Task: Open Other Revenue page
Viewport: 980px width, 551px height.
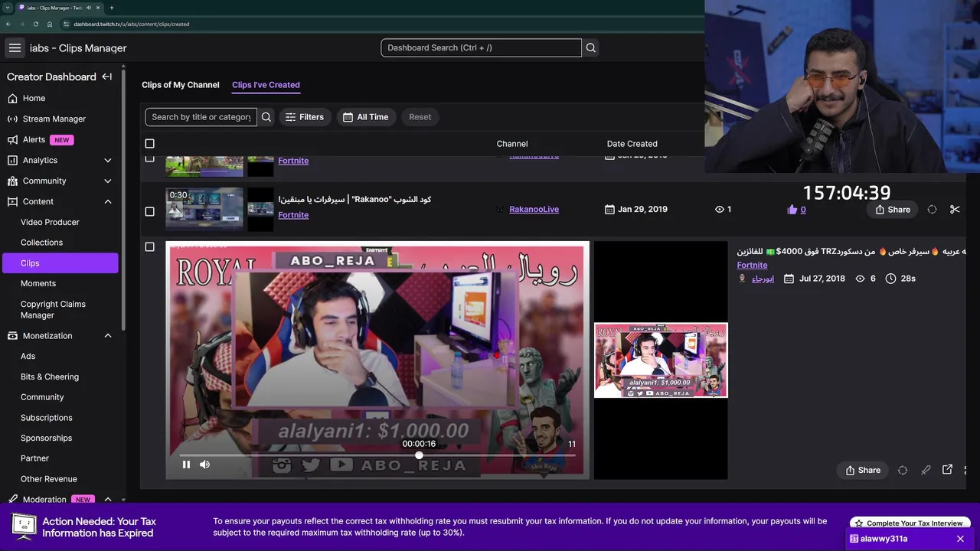Action: 48,478
